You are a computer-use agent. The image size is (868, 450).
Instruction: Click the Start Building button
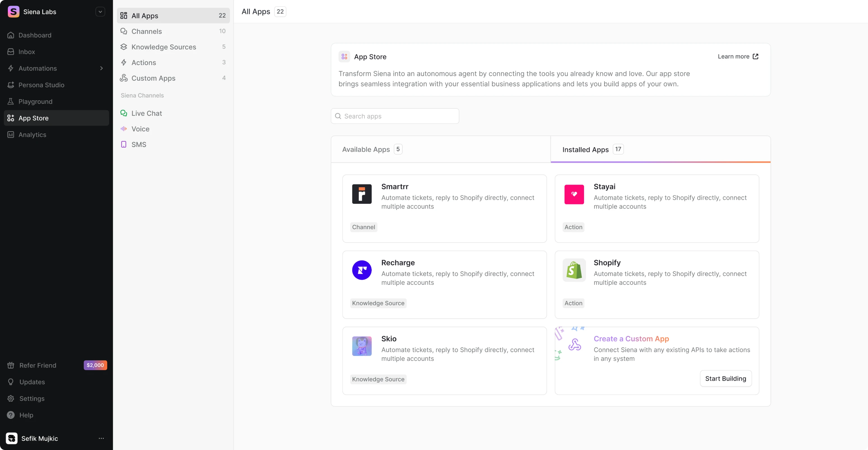coord(725,379)
